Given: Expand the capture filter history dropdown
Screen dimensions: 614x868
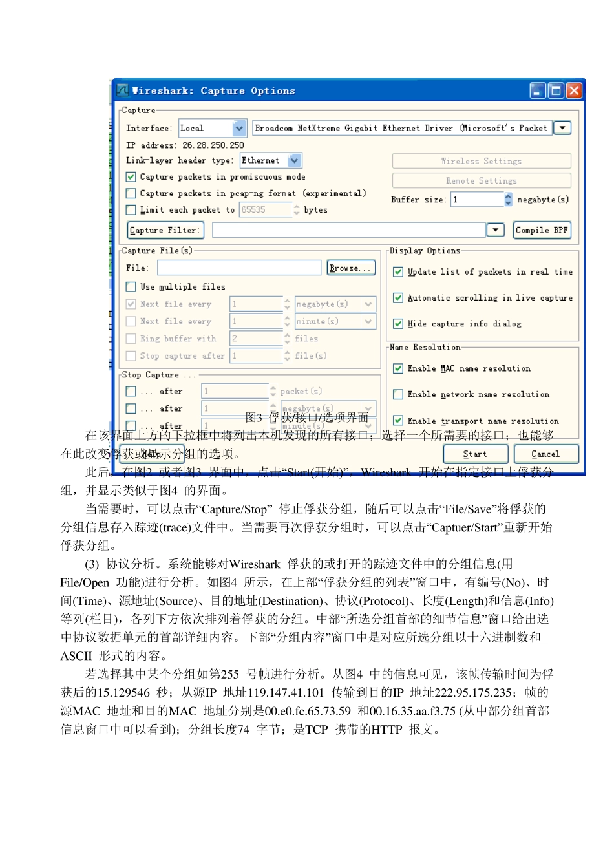Looking at the screenshot, I should point(496,230).
